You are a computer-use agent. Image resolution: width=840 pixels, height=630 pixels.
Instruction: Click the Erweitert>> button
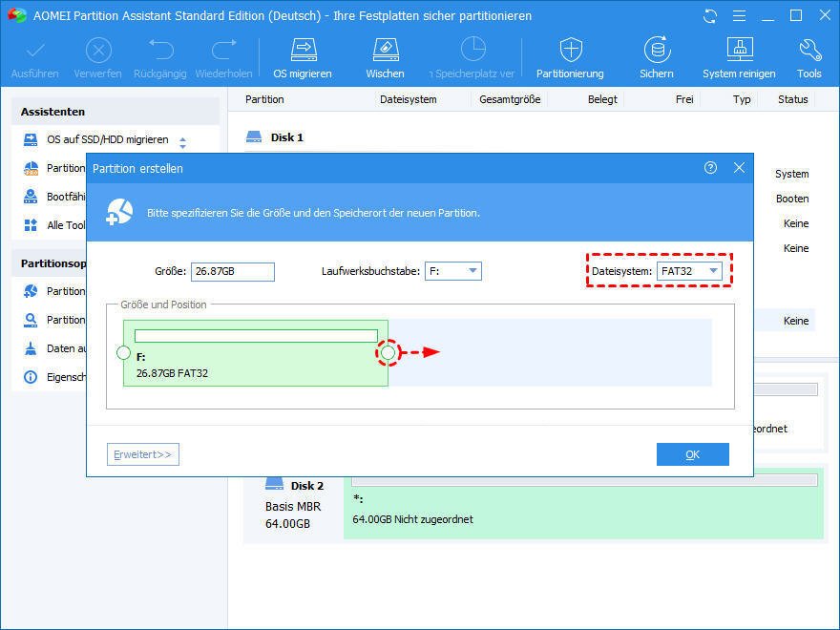pyautogui.click(x=143, y=454)
